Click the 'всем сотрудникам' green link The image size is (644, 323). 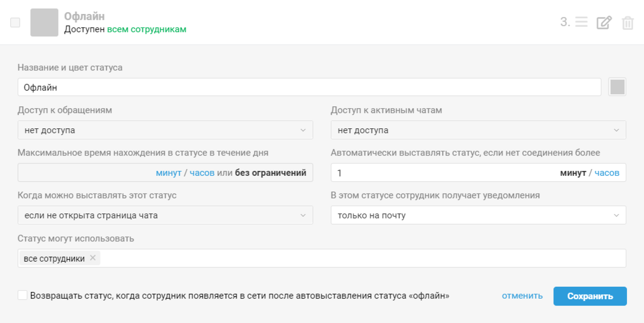click(146, 29)
